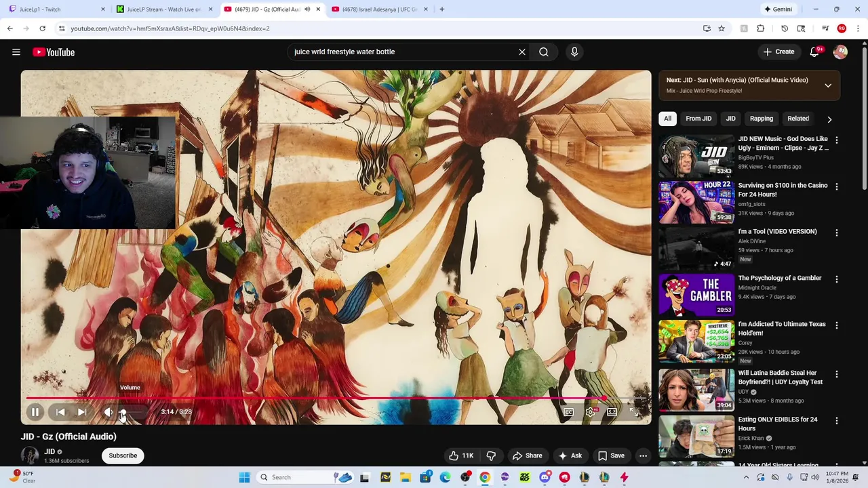
Task: Open the Create button
Action: 778,52
